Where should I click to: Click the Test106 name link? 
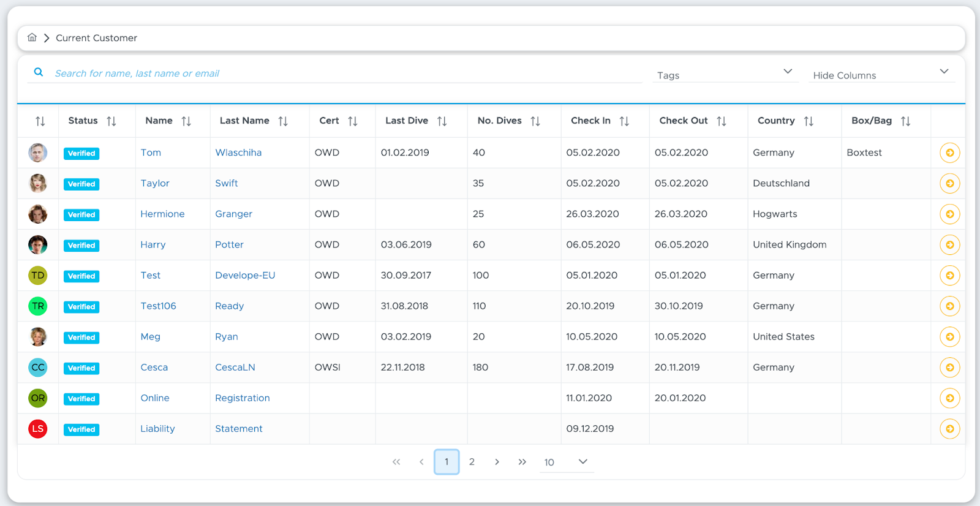tap(158, 306)
